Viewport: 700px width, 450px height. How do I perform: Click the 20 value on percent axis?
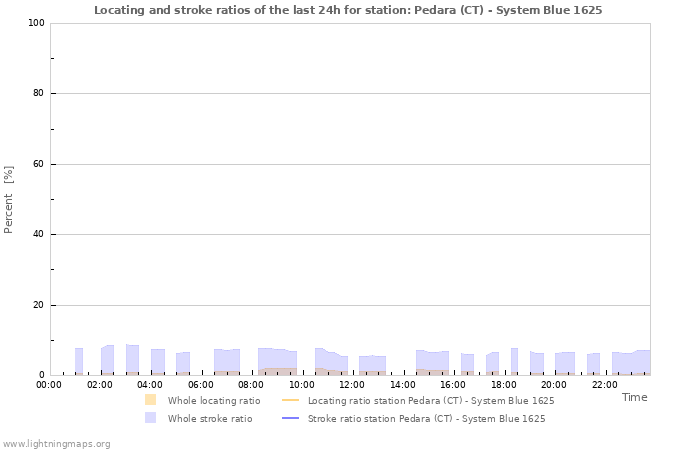[38, 305]
